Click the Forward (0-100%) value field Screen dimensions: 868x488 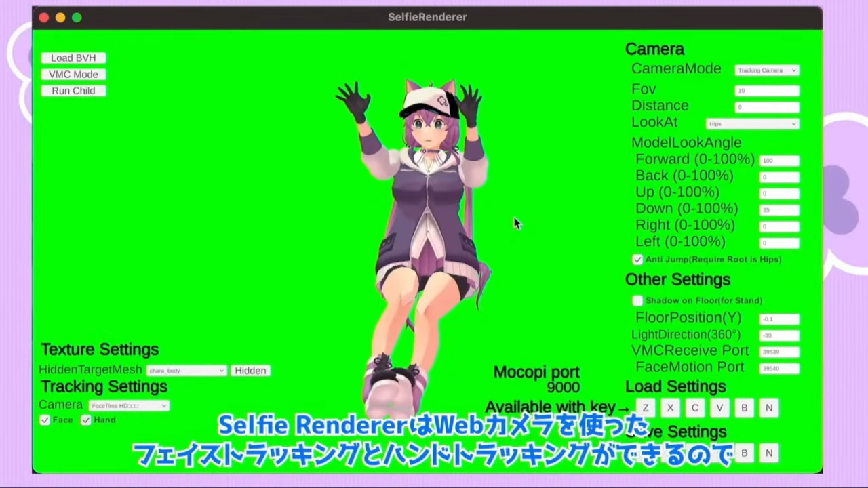(779, 161)
